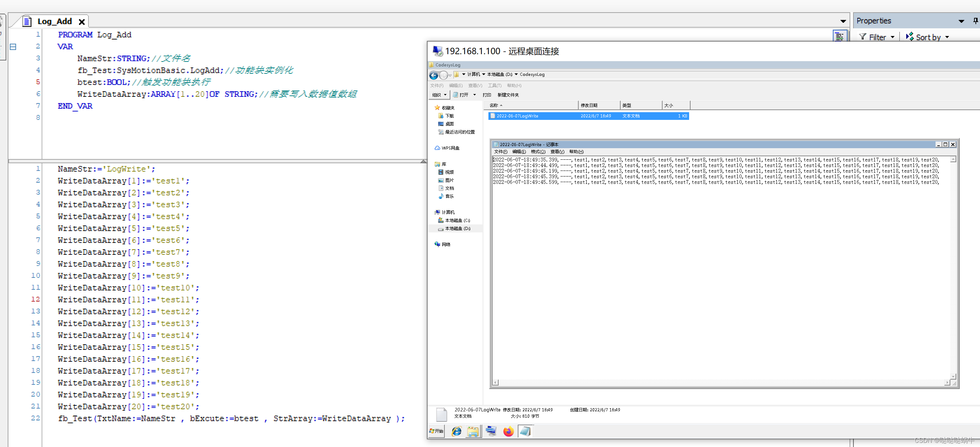Open the editor tab list dropdown arrow
This screenshot has height=447, width=980.
coord(843,21)
